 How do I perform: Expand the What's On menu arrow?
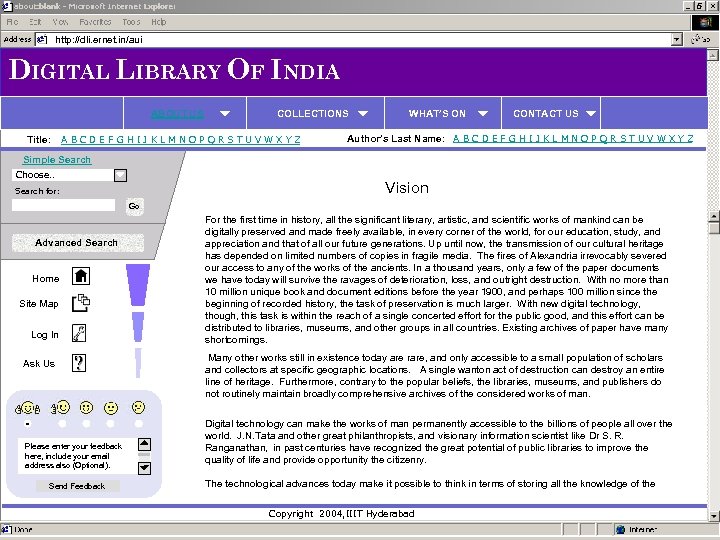click(x=483, y=113)
